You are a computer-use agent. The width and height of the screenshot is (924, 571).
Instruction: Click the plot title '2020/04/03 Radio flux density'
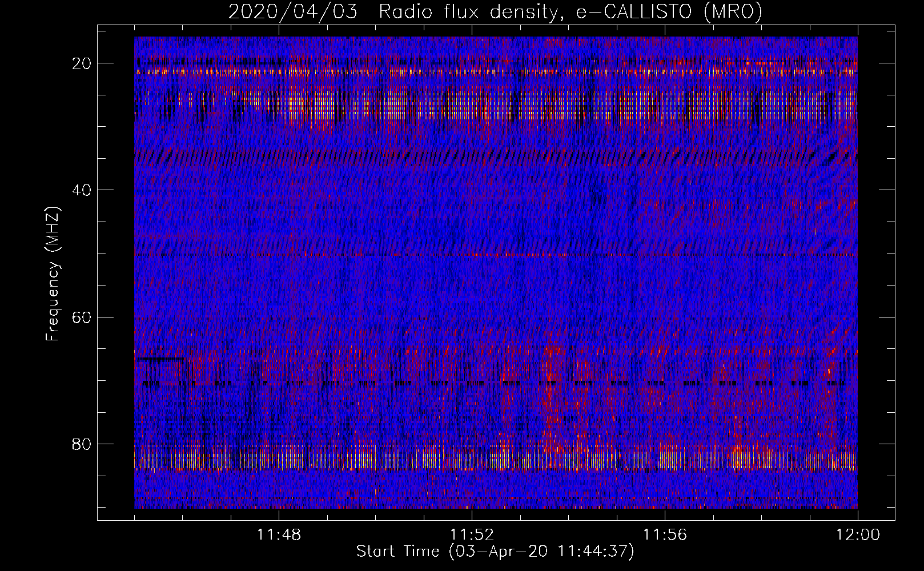point(495,12)
